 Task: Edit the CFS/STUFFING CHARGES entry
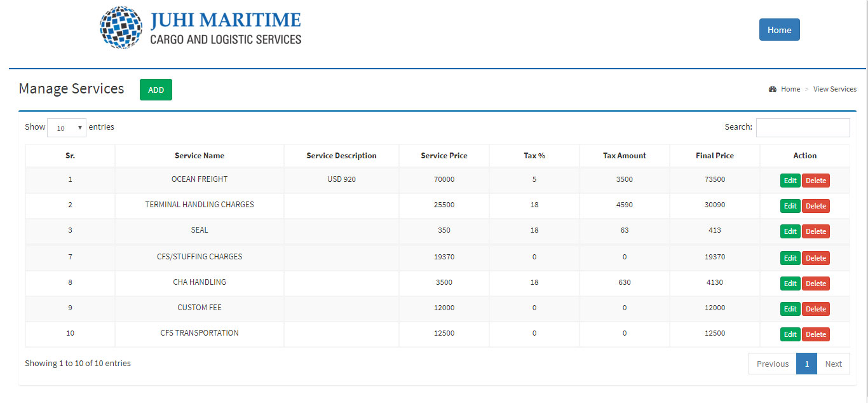click(x=790, y=258)
